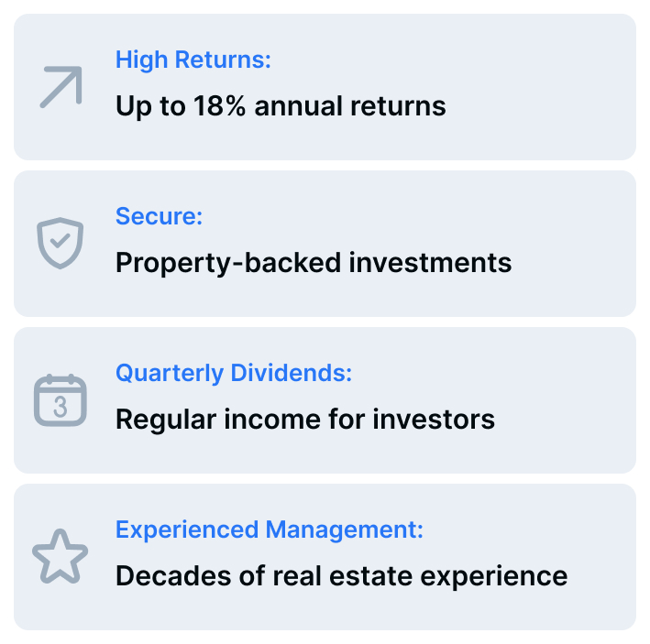The height and width of the screenshot is (644, 650).
Task: Click "Up to 18% annual returns" text
Action: point(281,106)
